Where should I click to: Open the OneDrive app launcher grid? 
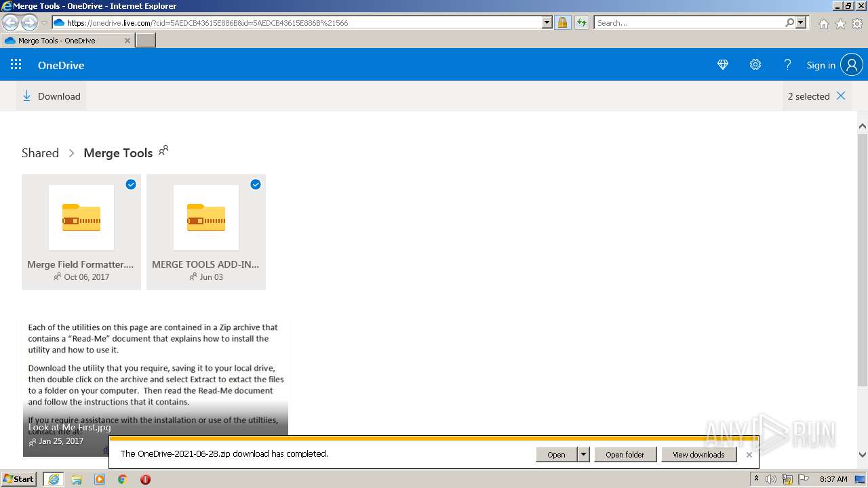[x=16, y=64]
